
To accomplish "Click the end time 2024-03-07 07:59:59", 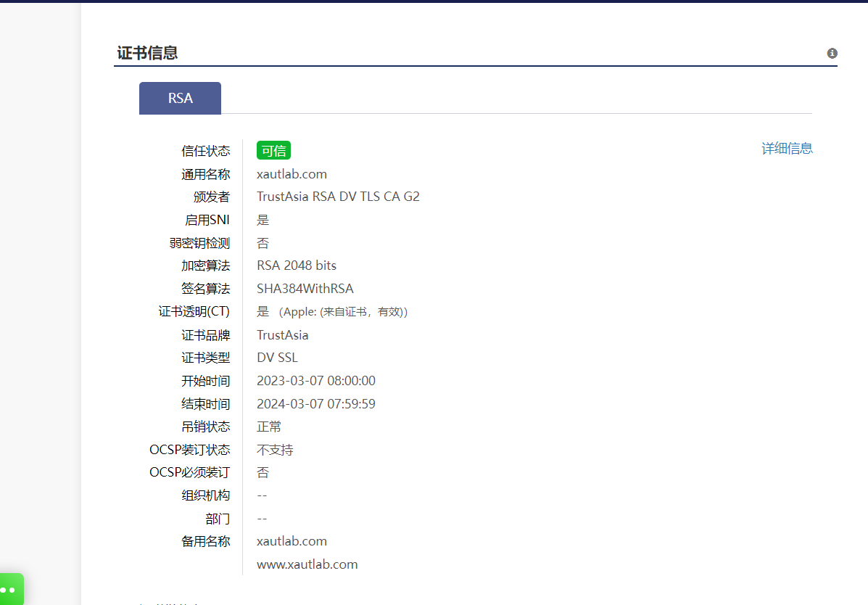I will (316, 404).
